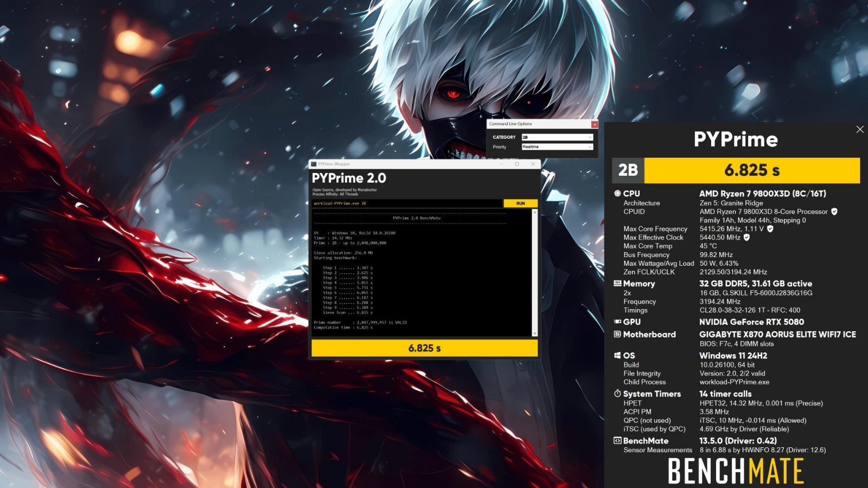Click the Windows OS icon in BenchMate panel
The image size is (868, 488).
pyautogui.click(x=617, y=356)
